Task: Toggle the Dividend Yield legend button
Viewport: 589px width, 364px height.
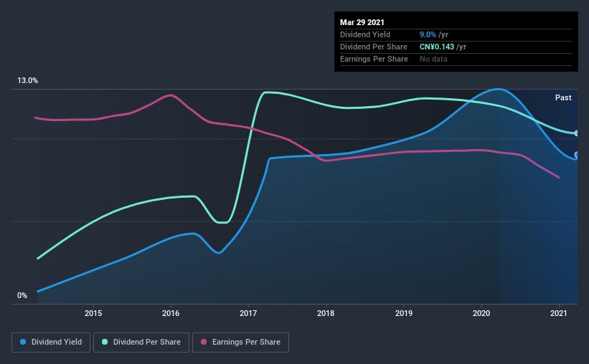Action: (51, 343)
